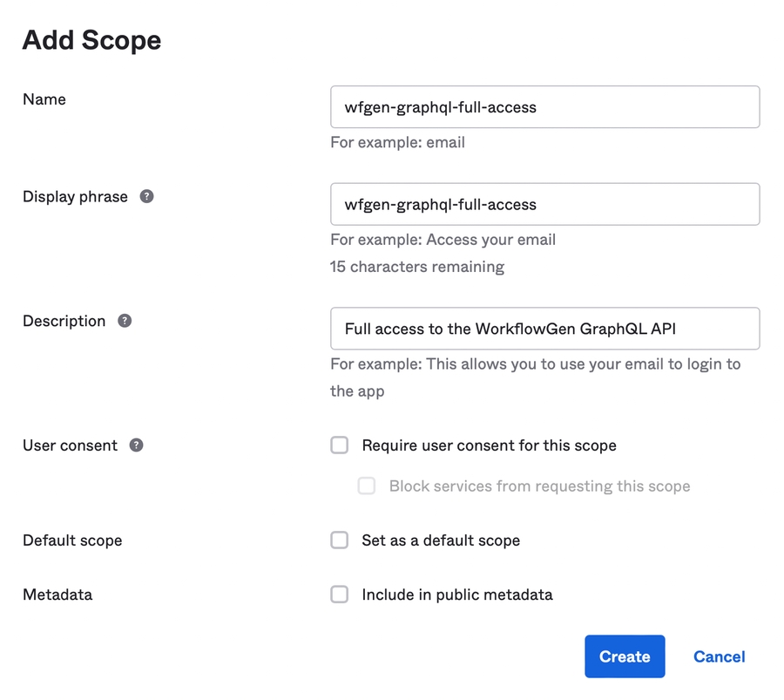The height and width of the screenshot is (700, 784).
Task: Toggle Include in public metadata checkbox
Action: (x=340, y=595)
